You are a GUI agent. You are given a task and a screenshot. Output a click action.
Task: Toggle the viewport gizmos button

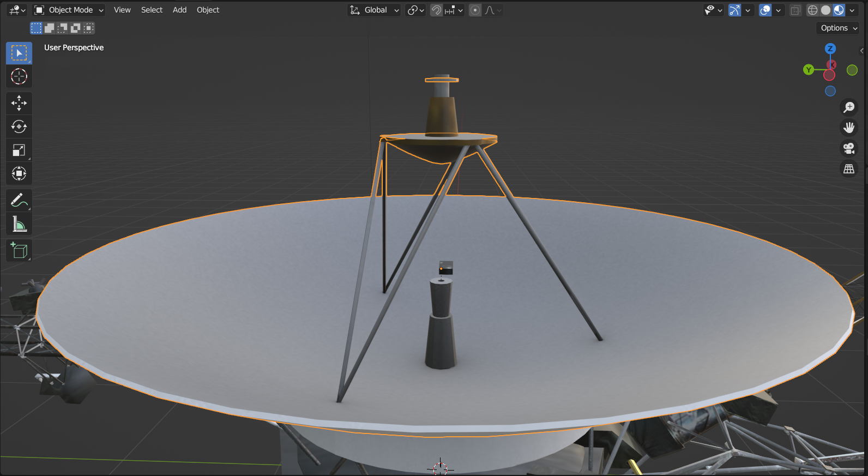click(735, 10)
